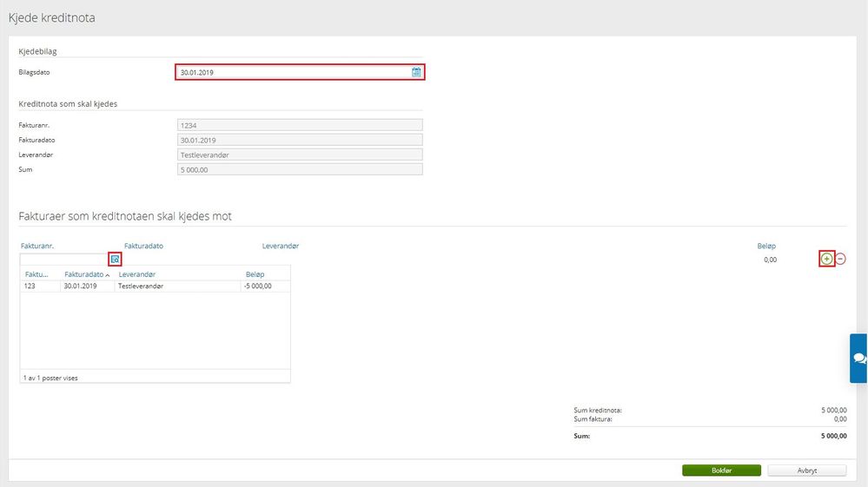The image size is (868, 487).
Task: Click the -5 000,00 amount cell
Action: [x=258, y=286]
